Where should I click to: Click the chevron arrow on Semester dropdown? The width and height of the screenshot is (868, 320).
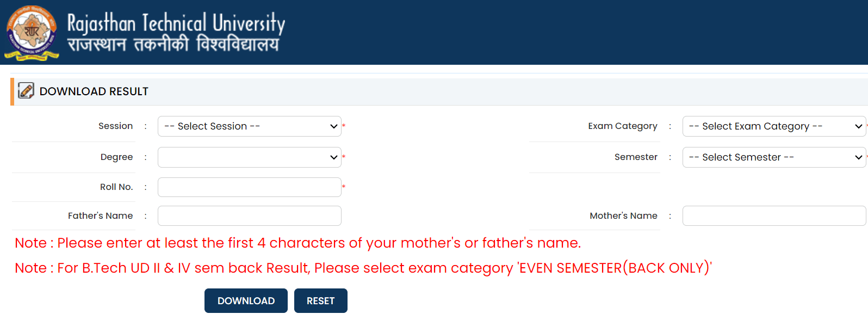click(x=859, y=157)
